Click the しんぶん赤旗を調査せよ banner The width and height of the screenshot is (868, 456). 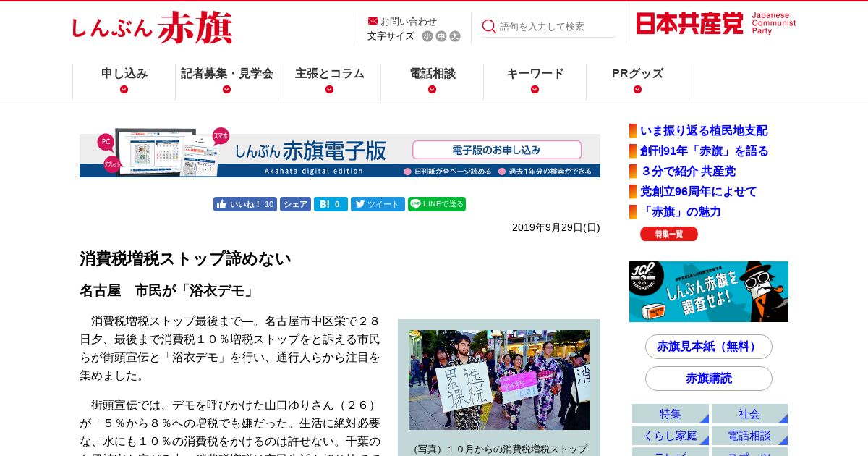click(709, 292)
